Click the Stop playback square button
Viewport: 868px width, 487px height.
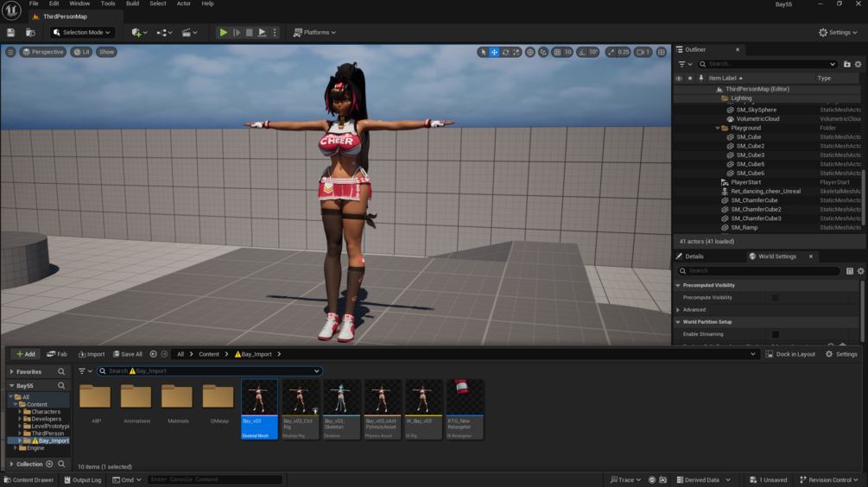[249, 33]
